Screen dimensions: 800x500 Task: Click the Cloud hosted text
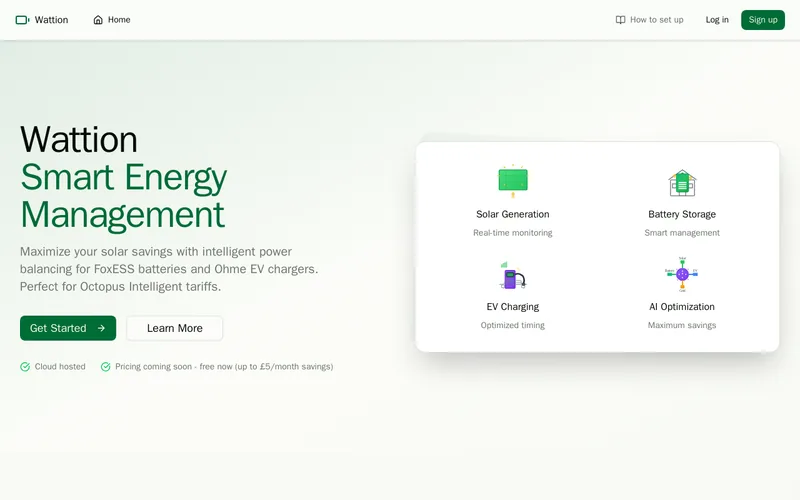[60, 366]
